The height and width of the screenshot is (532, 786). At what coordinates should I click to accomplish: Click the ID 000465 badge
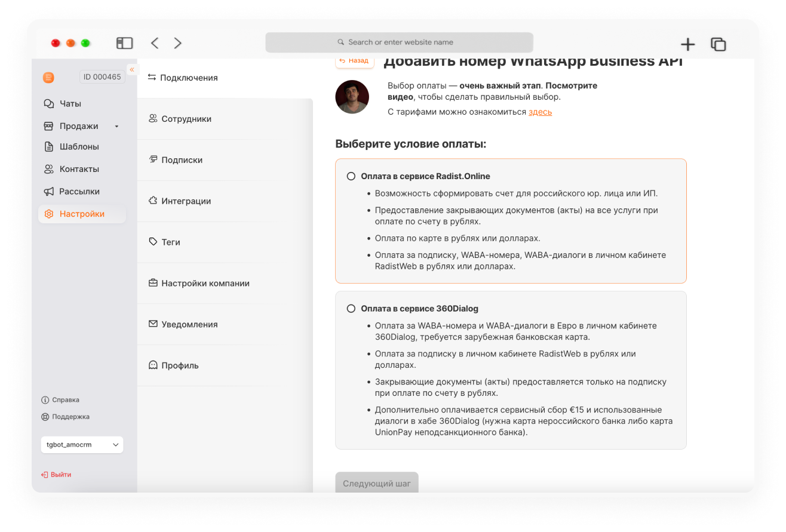[x=102, y=77]
